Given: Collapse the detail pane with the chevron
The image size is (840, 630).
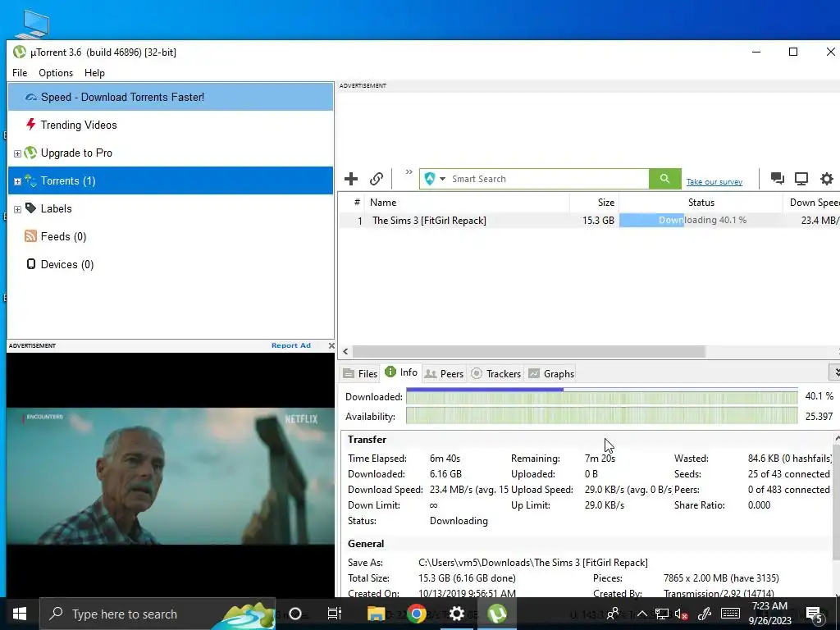Looking at the screenshot, I should (835, 372).
